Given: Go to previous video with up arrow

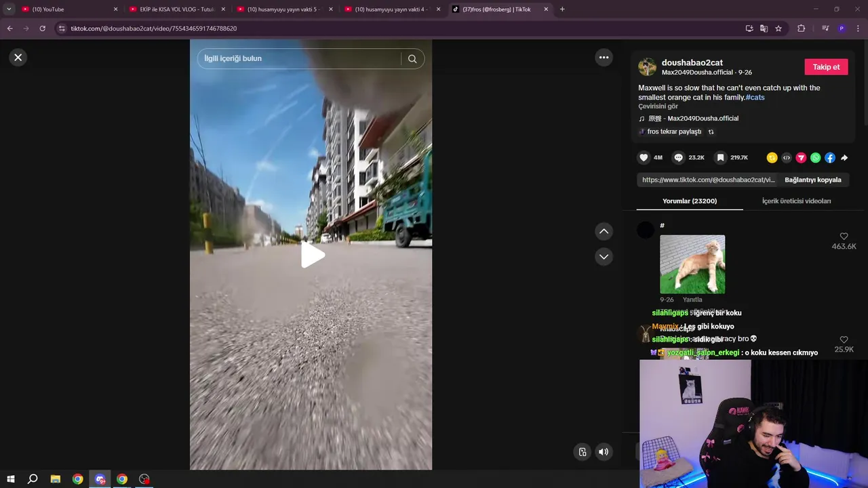Looking at the screenshot, I should 604,232.
